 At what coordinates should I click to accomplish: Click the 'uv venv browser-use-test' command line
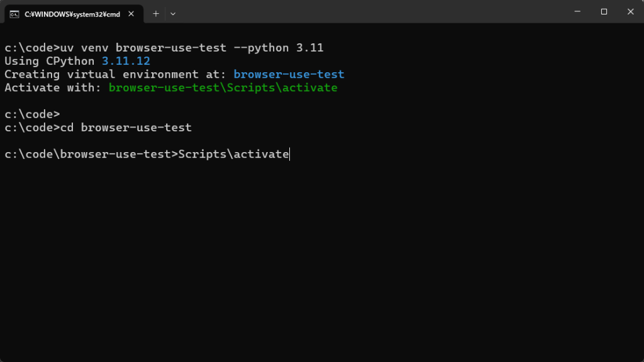click(164, 48)
